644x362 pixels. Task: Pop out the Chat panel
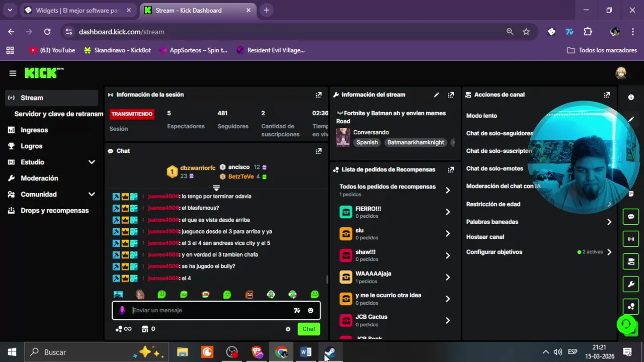(x=318, y=151)
